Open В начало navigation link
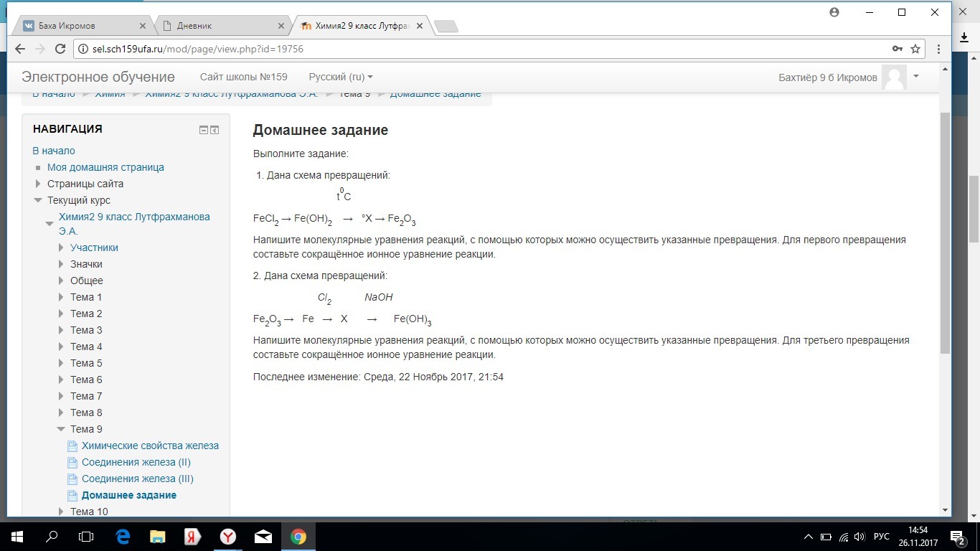Image resolution: width=980 pixels, height=551 pixels. [54, 151]
